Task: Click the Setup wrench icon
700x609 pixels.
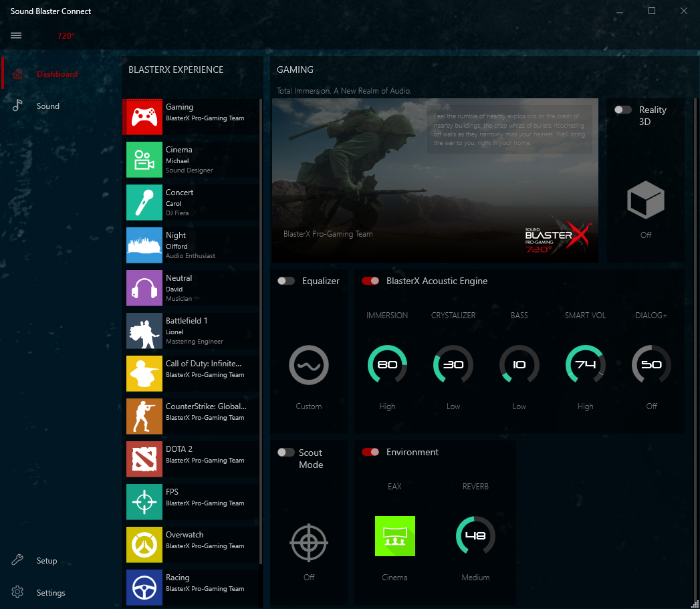Action: 17,560
